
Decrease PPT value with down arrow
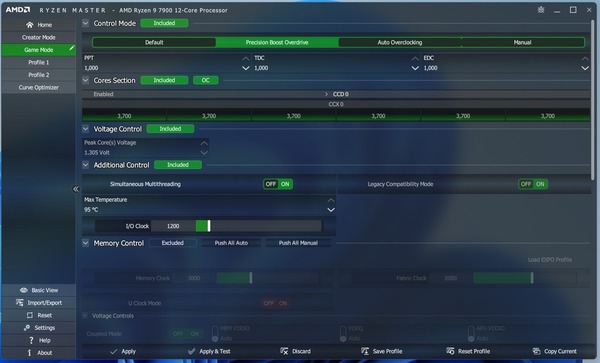(x=246, y=68)
